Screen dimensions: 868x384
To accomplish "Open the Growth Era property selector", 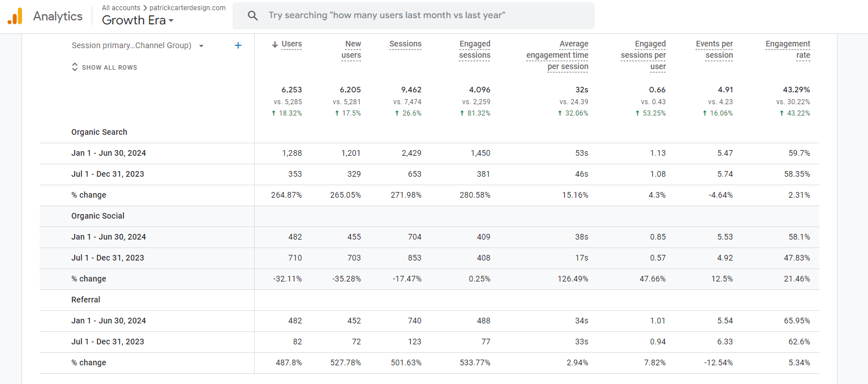I will pyautogui.click(x=137, y=20).
